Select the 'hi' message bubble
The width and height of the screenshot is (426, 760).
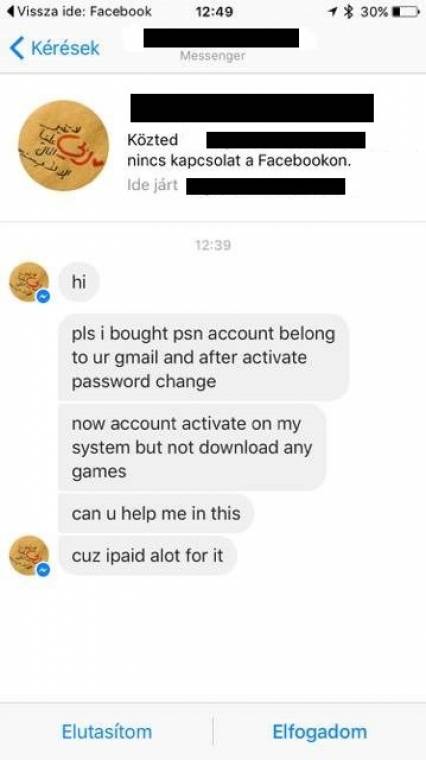pyautogui.click(x=79, y=282)
